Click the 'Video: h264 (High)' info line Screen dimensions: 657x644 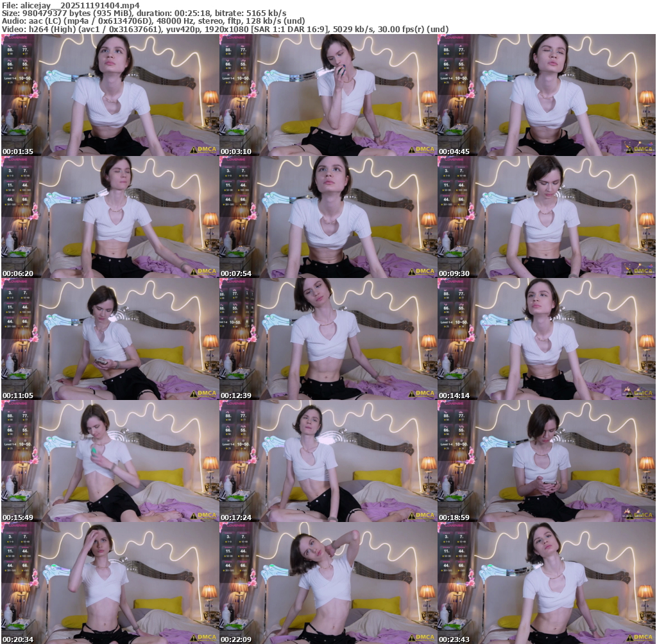tap(225, 29)
